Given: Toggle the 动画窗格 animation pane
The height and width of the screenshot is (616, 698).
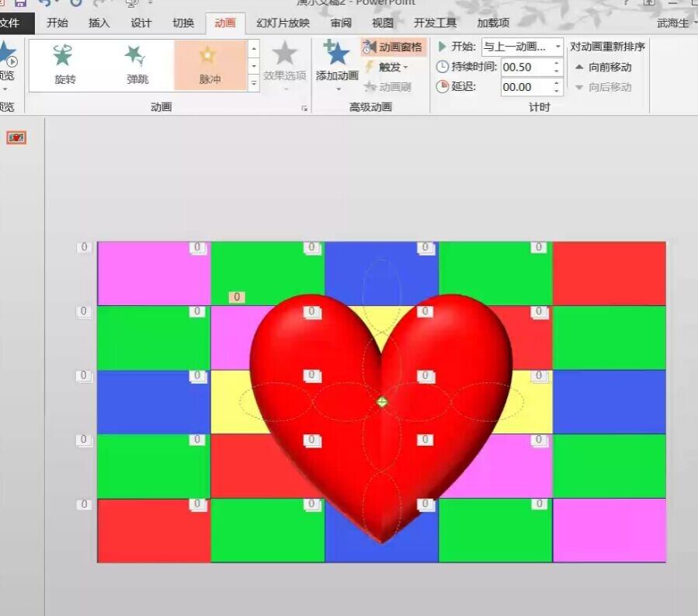Looking at the screenshot, I should pos(393,47).
